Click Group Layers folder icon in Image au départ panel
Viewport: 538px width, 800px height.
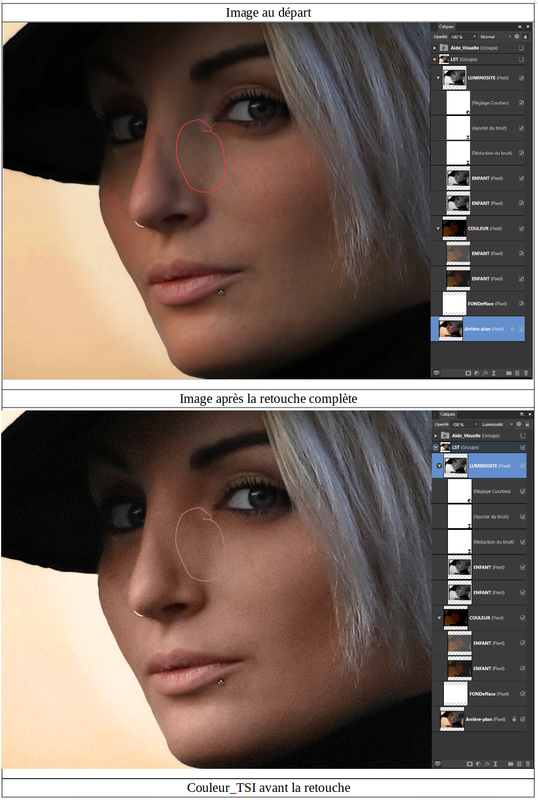coord(508,373)
